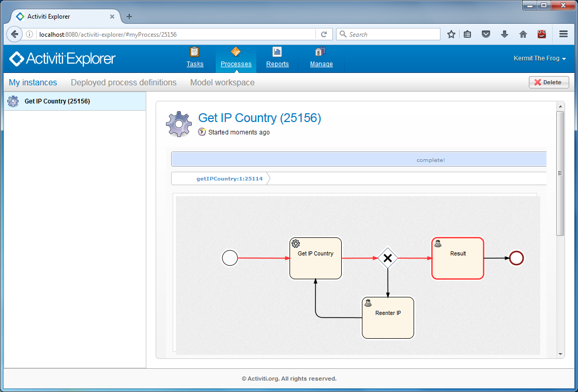Reload page using refresh icon
This screenshot has width=578, height=392.
[324, 34]
